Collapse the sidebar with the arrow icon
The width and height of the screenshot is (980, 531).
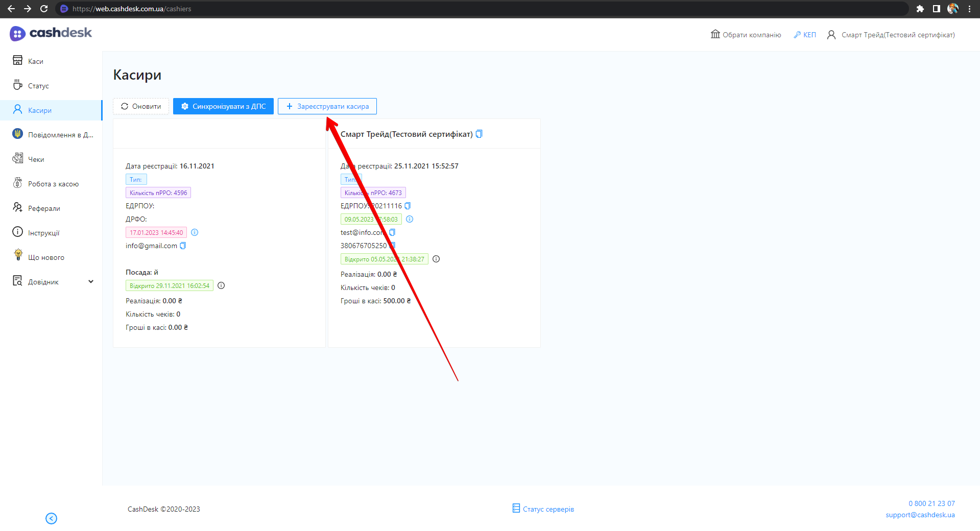click(51, 518)
